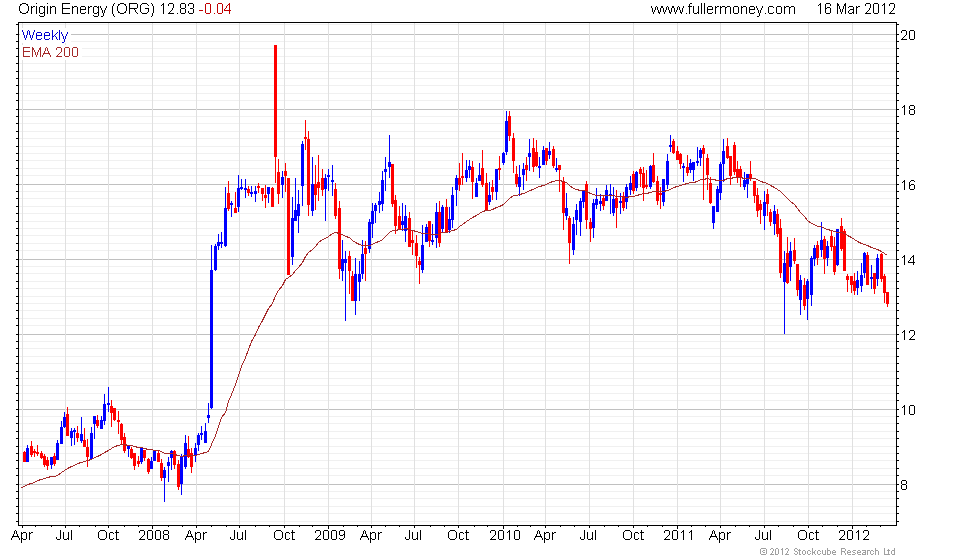Open the www.fullermoney.com link text
Image resolution: width=980 pixels, height=560 pixels.
722,9
